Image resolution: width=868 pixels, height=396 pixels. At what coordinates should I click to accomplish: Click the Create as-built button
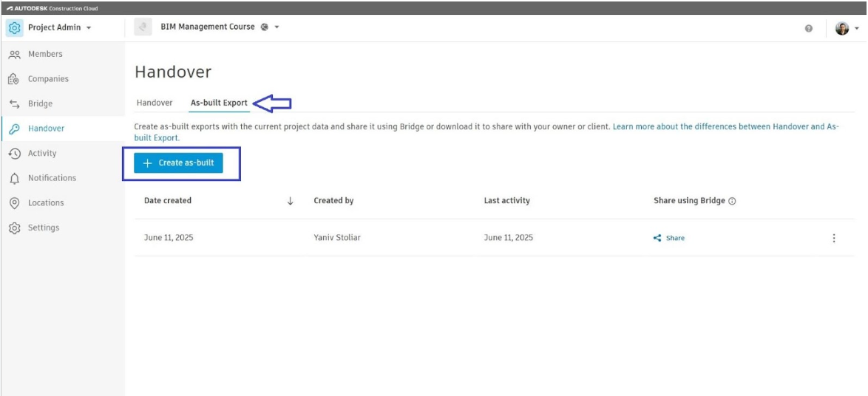click(x=178, y=163)
